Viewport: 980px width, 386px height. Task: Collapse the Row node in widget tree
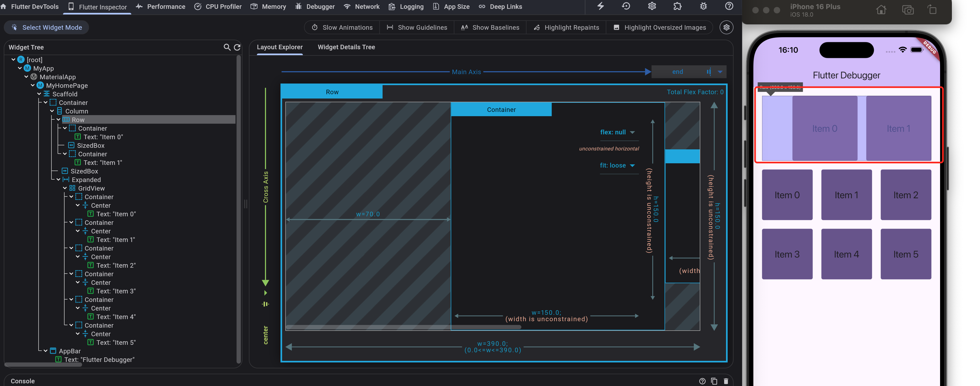(58, 120)
